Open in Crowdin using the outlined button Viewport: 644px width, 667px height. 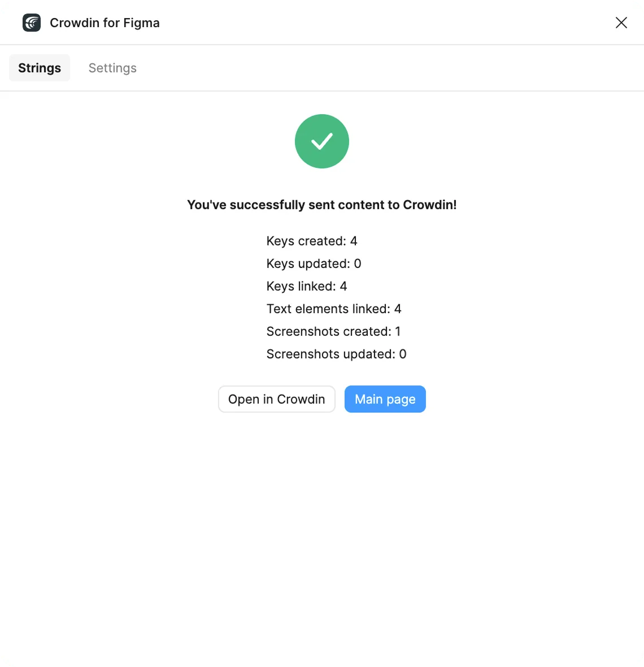click(276, 399)
